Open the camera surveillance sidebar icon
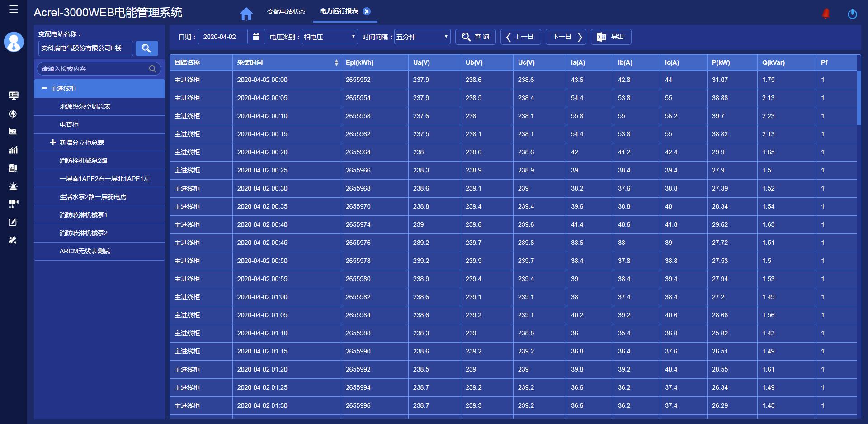This screenshot has height=424, width=868. pos(14,204)
